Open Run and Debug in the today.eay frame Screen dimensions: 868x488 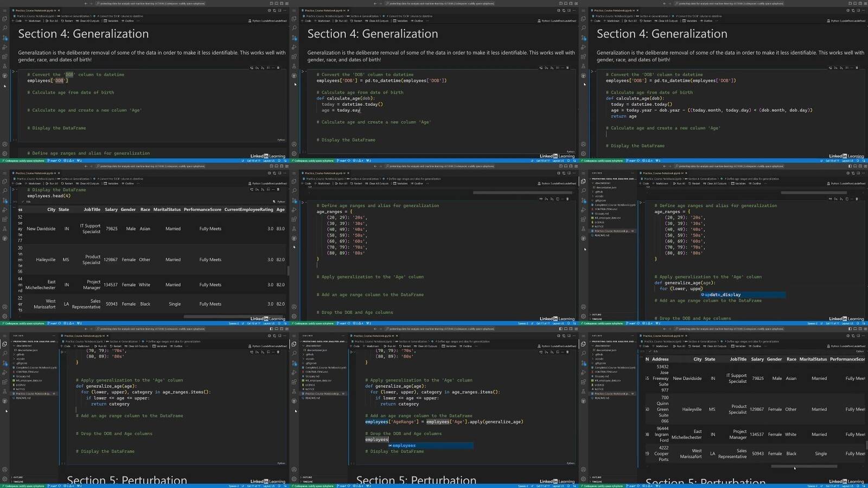coord(294,47)
